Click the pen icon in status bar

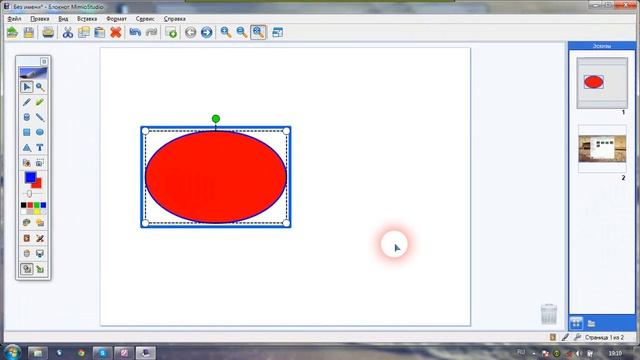[x=565, y=337]
